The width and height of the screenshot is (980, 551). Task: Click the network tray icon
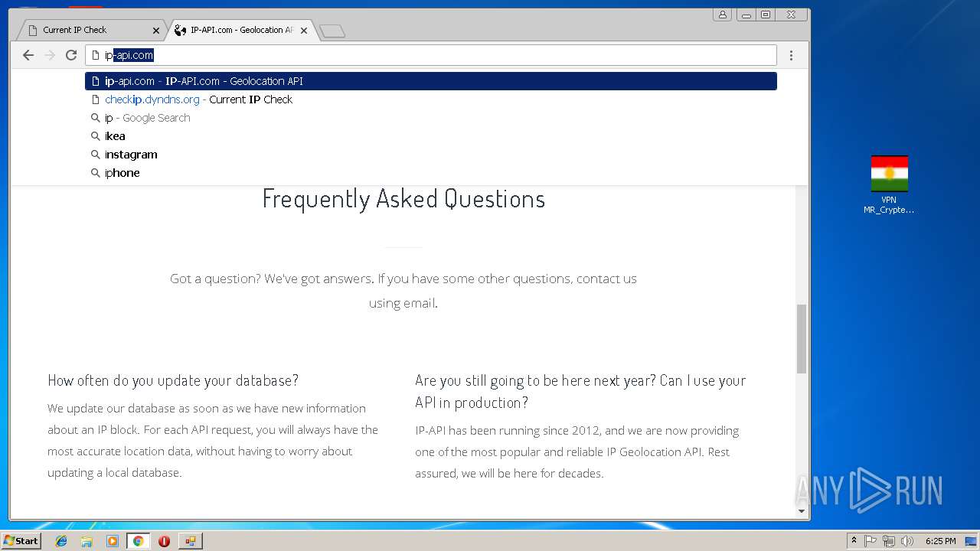pyautogui.click(x=889, y=541)
